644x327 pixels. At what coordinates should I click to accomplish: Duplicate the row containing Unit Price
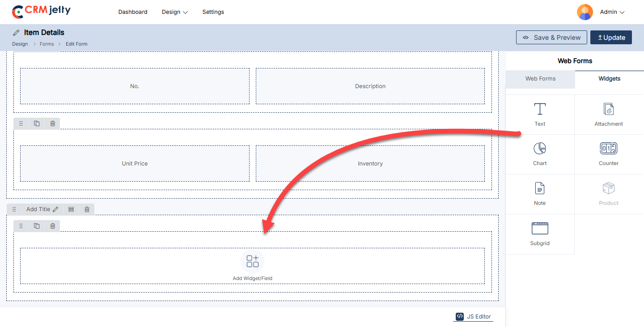pos(37,123)
